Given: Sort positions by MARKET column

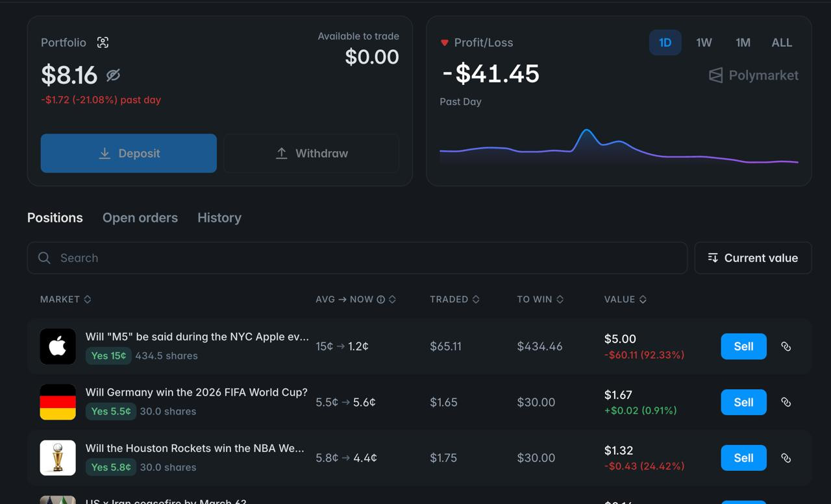Looking at the screenshot, I should coord(66,300).
